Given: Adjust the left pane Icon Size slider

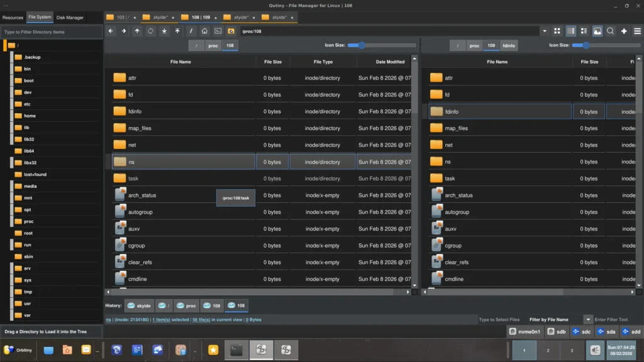Looking at the screenshot, I should 361,45.
